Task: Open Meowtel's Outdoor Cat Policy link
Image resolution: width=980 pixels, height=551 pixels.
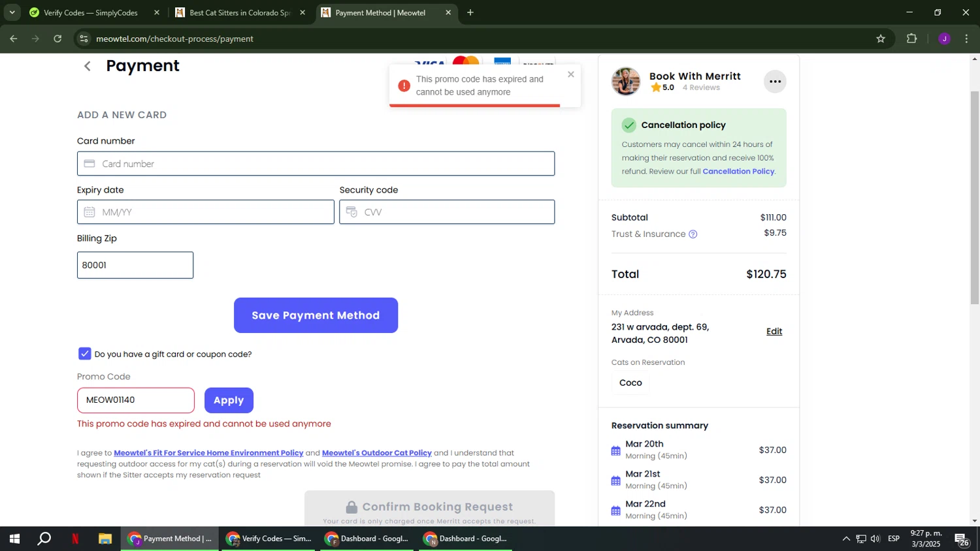Action: point(377,453)
